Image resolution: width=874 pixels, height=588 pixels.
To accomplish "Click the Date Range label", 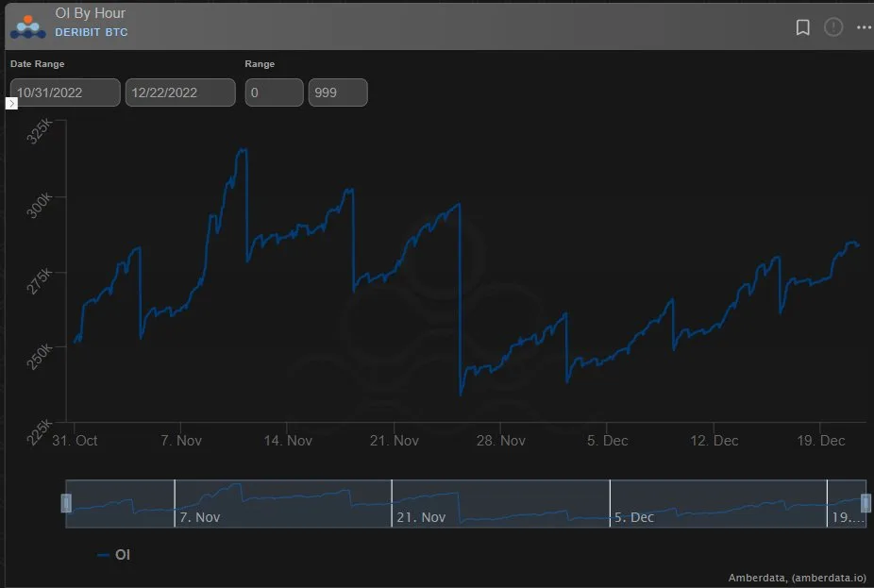I will (38, 64).
